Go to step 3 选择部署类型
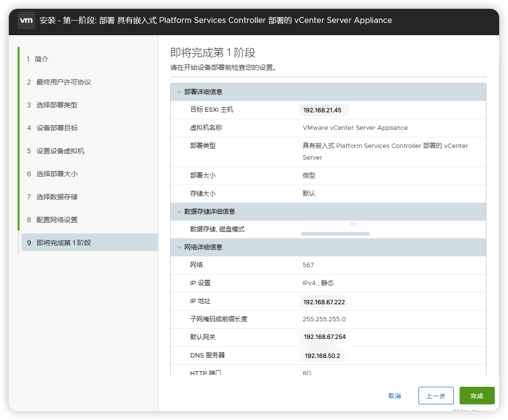The height and width of the screenshot is (420, 508). click(52, 105)
